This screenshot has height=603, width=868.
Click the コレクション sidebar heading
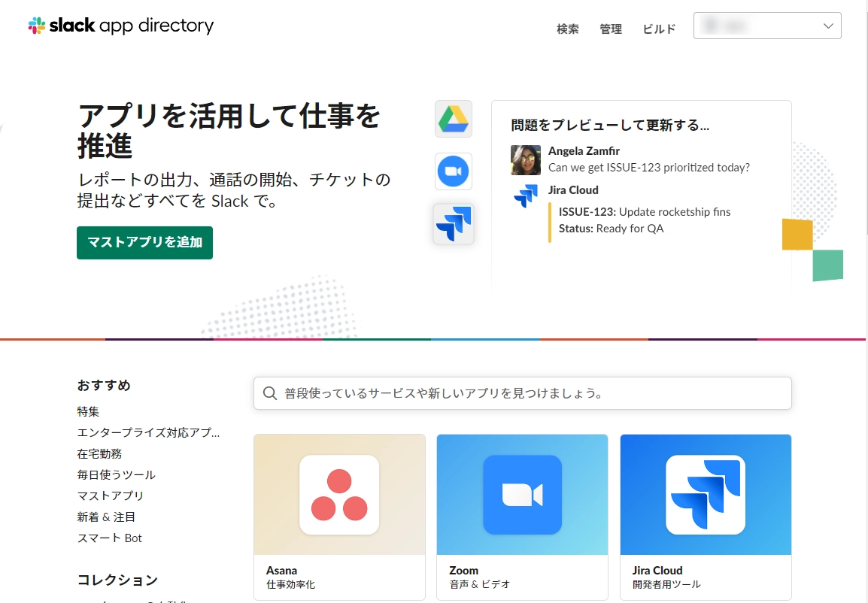(117, 580)
